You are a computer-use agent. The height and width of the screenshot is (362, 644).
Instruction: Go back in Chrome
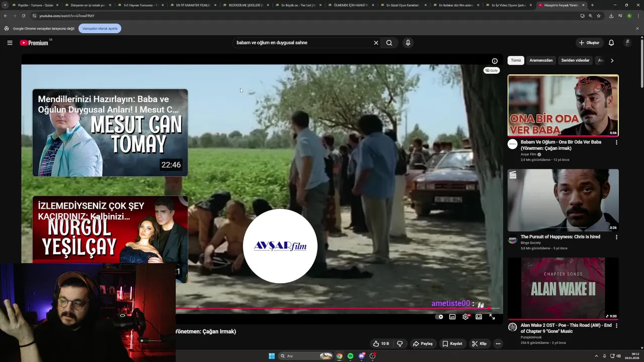(6, 16)
